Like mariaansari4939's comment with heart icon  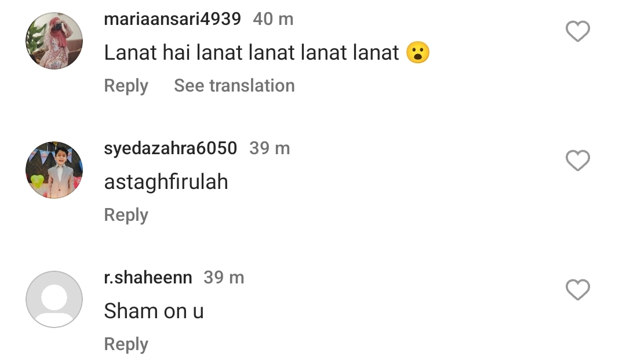pos(577,31)
